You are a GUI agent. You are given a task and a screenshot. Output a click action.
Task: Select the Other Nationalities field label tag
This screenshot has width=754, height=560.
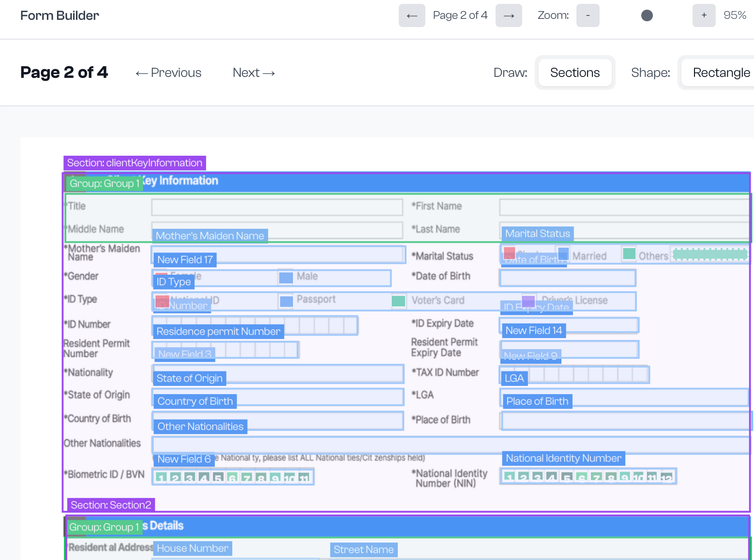[200, 427]
